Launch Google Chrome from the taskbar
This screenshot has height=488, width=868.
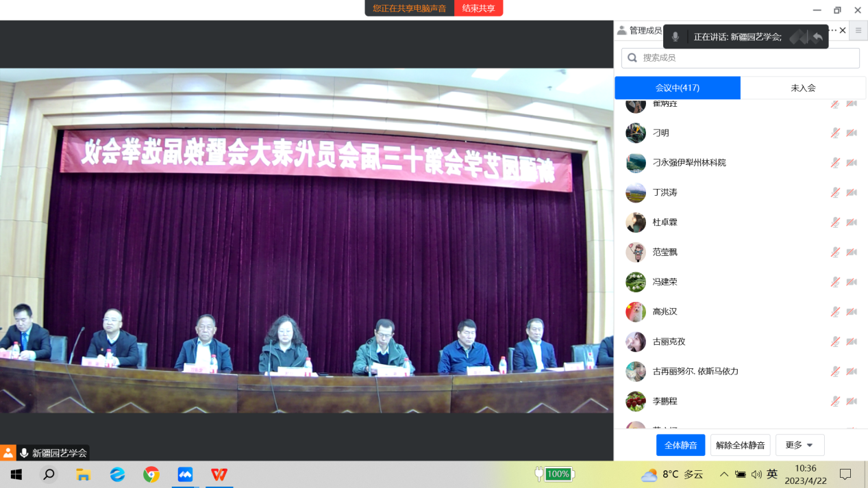(151, 474)
